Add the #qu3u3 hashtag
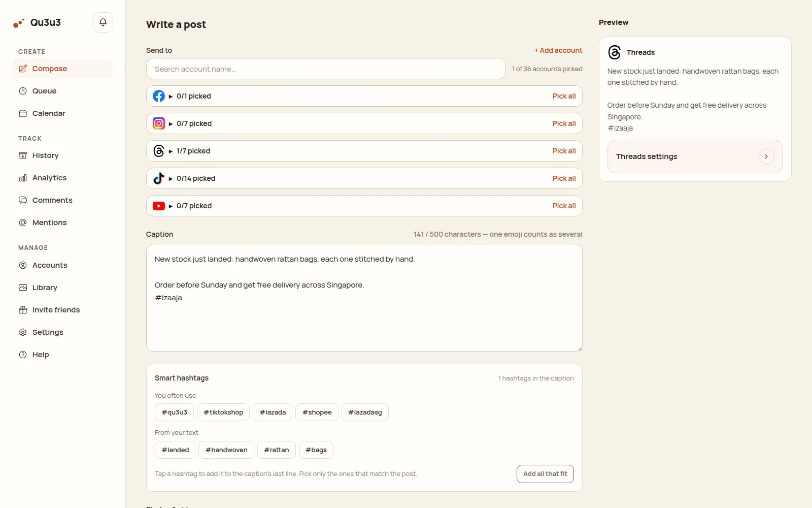The width and height of the screenshot is (812, 508). point(174,412)
